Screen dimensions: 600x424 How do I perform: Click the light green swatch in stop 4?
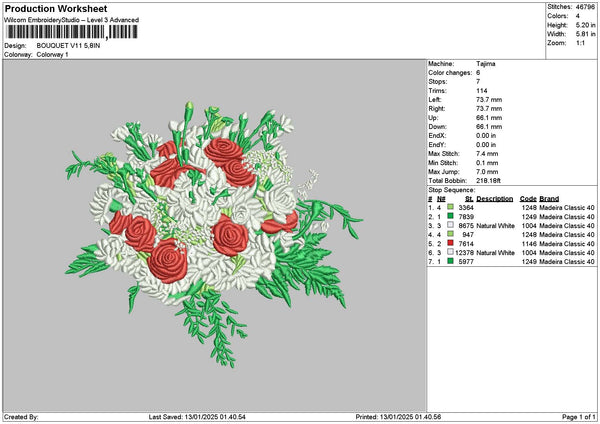coord(450,235)
